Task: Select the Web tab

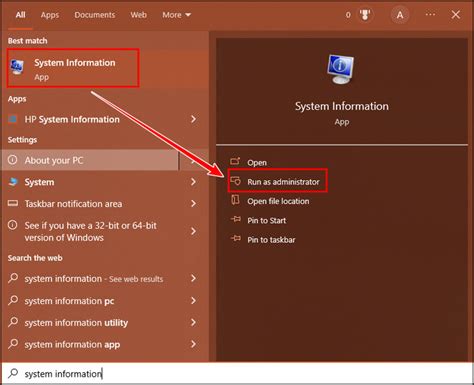Action: (138, 15)
